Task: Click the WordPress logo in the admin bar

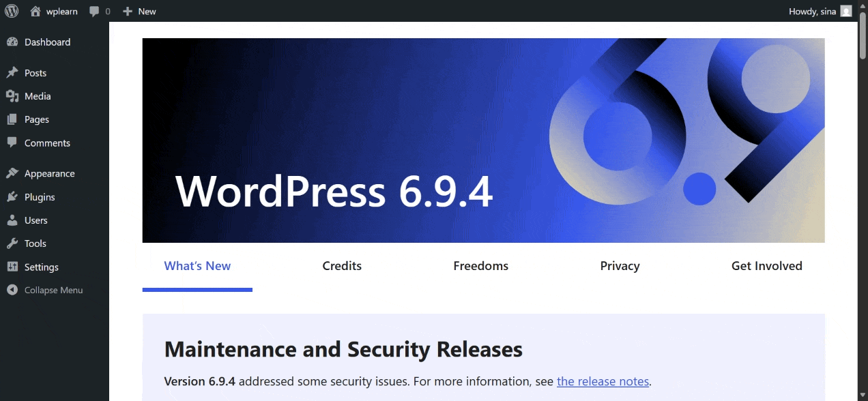Action: (x=11, y=11)
